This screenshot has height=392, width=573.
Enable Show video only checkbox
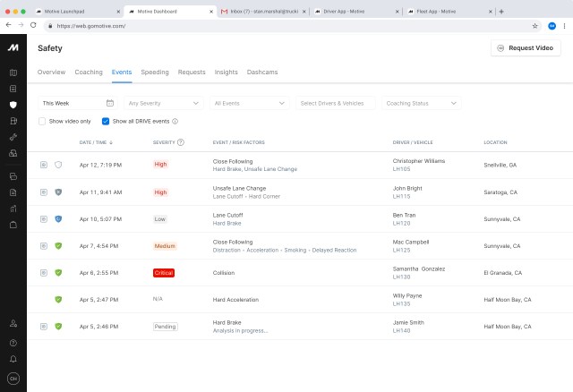pos(42,121)
